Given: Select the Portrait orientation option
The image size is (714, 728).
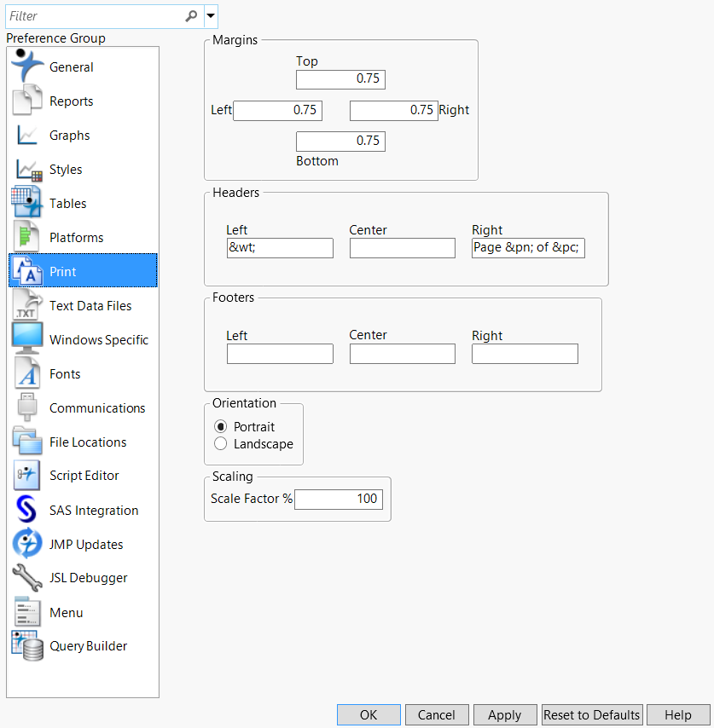Looking at the screenshot, I should pyautogui.click(x=221, y=426).
